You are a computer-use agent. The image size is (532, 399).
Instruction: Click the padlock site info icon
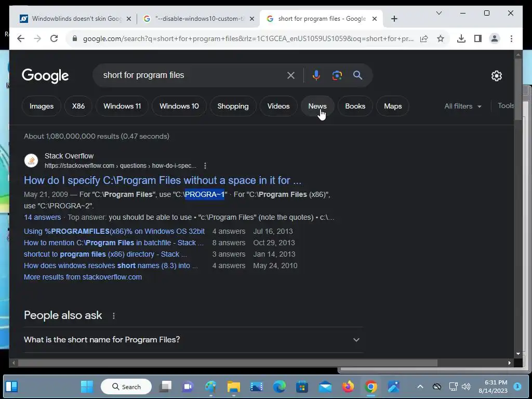tap(75, 38)
